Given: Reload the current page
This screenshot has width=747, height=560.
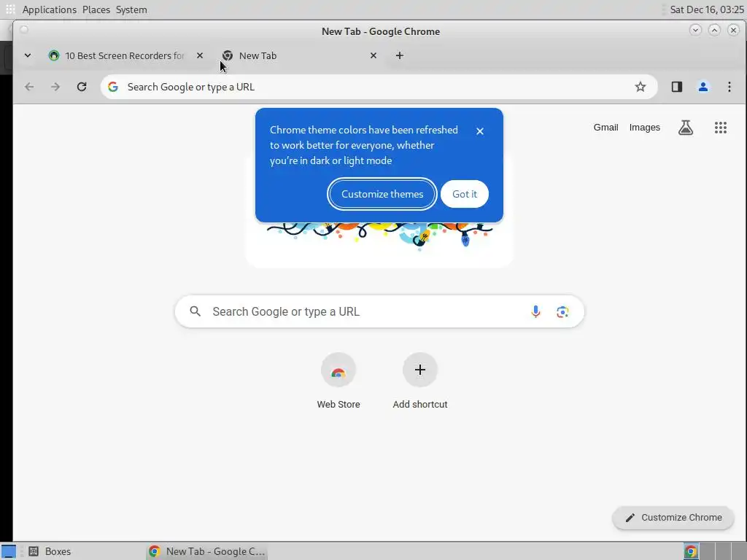Looking at the screenshot, I should point(82,87).
